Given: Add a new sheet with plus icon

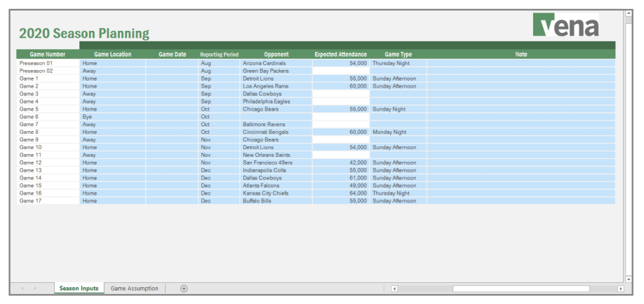Looking at the screenshot, I should point(184,289).
